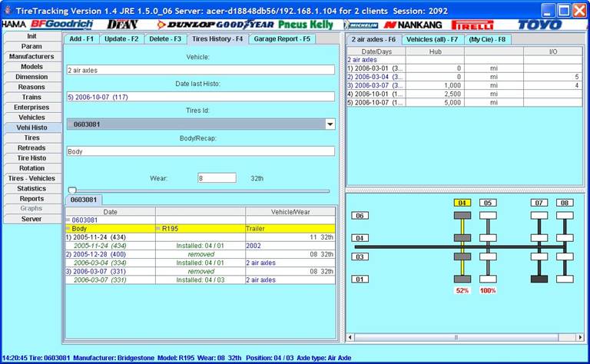The image size is (590, 364).
Task: Click the Wear value input field
Action: tap(216, 177)
